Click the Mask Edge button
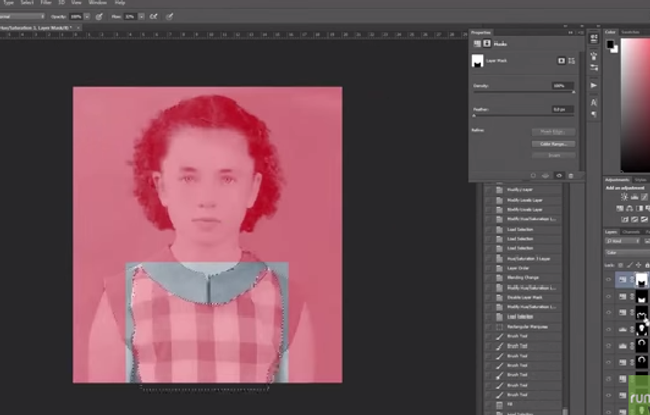This screenshot has width=650, height=415. 553,132
